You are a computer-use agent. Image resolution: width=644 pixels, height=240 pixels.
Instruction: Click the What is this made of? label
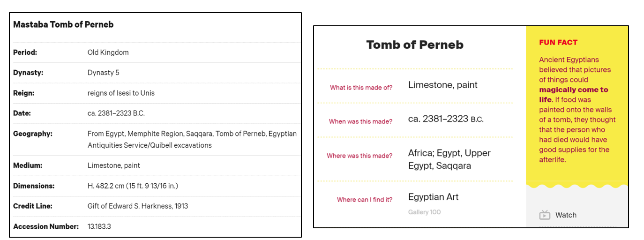tap(361, 88)
